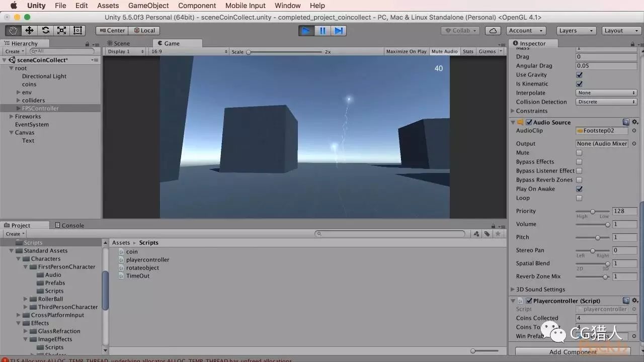Click the Play button
Viewport: 644px width, 362px height.
(x=306, y=30)
